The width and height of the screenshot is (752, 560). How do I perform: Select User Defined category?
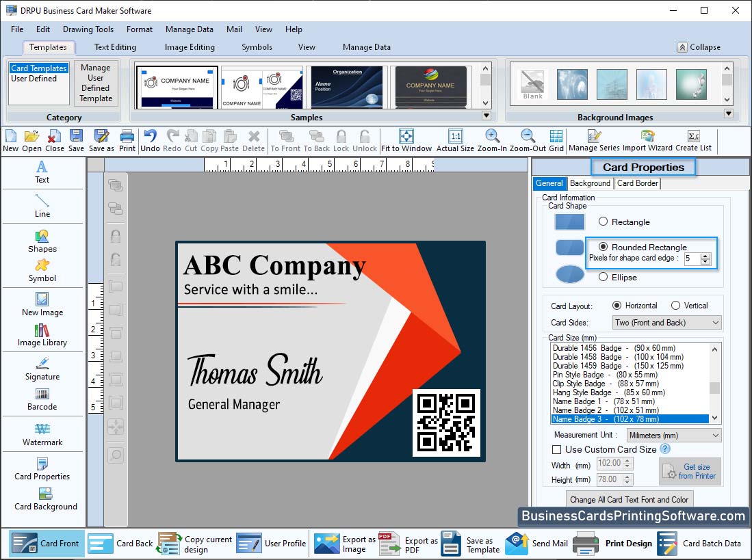click(34, 79)
